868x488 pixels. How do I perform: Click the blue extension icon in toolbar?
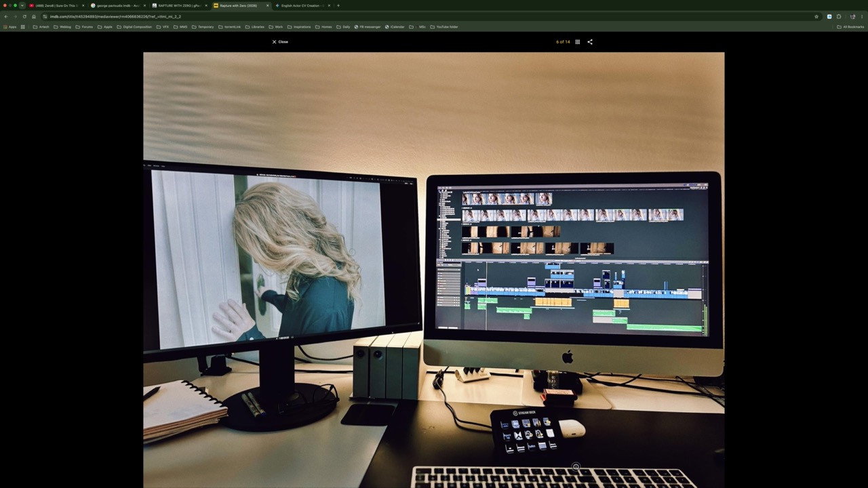pyautogui.click(x=829, y=16)
